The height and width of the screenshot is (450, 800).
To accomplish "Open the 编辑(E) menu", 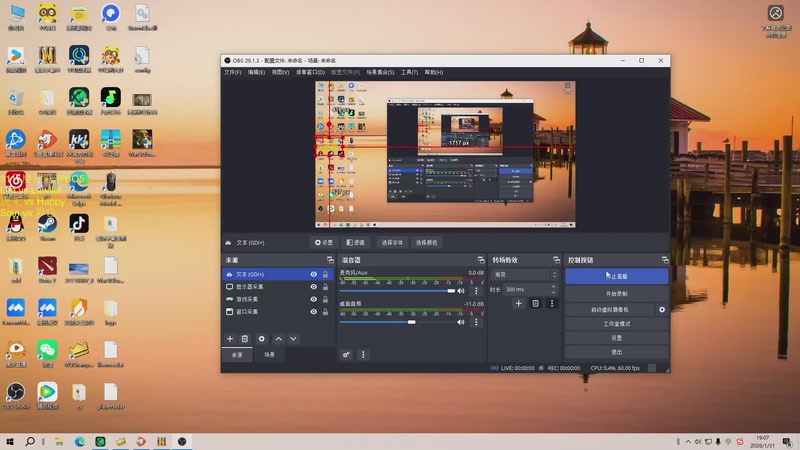I will click(256, 72).
